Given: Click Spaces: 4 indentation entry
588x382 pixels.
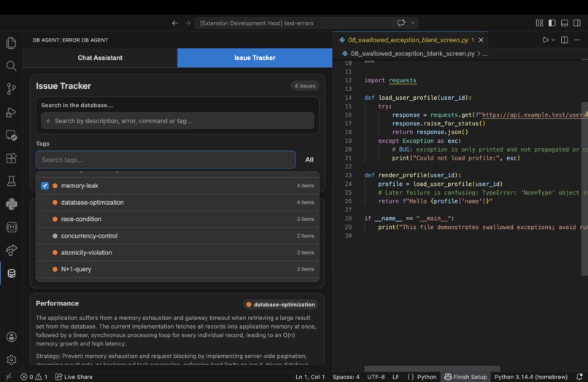Looking at the screenshot, I should [346, 377].
